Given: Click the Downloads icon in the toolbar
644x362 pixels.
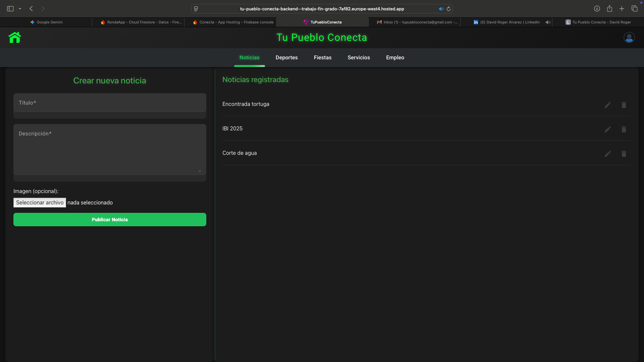Looking at the screenshot, I should pos(597,9).
